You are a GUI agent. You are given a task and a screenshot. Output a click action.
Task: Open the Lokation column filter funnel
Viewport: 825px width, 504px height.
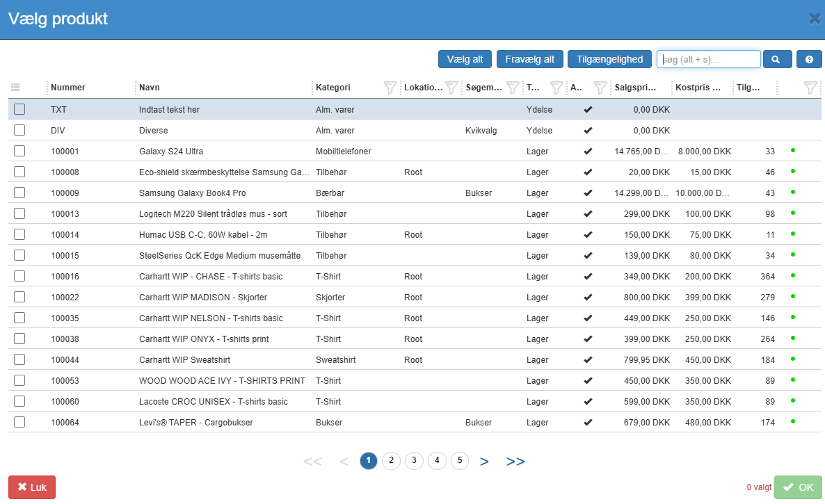point(451,88)
